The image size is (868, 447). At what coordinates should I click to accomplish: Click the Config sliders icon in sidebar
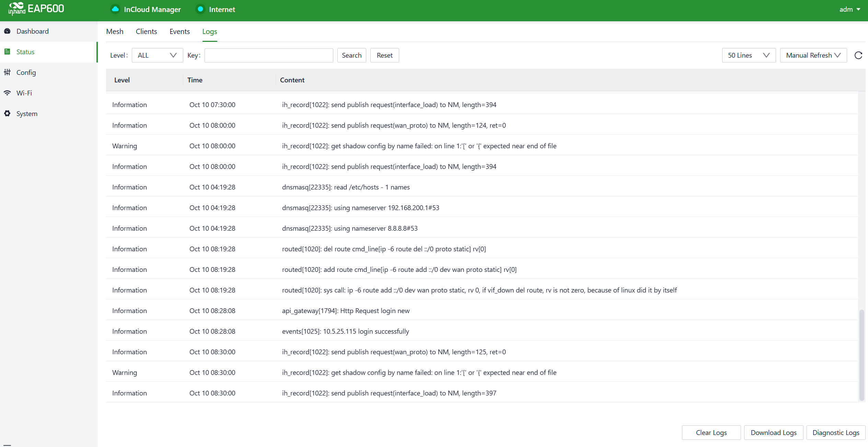click(7, 72)
